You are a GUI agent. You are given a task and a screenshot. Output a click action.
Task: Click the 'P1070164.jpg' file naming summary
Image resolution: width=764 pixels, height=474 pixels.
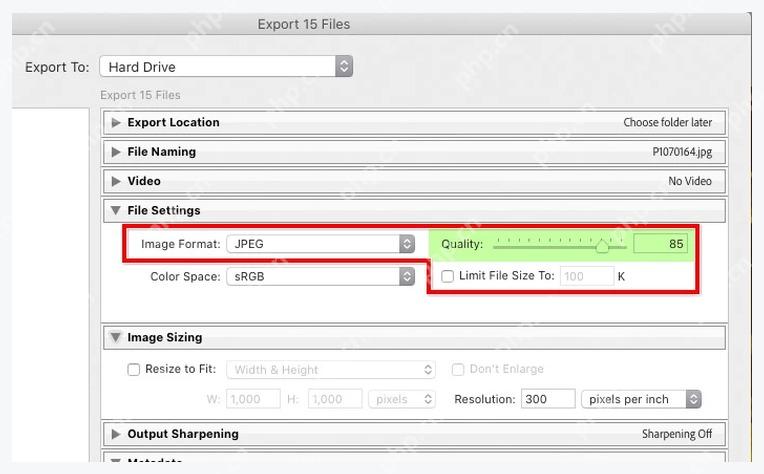(682, 152)
